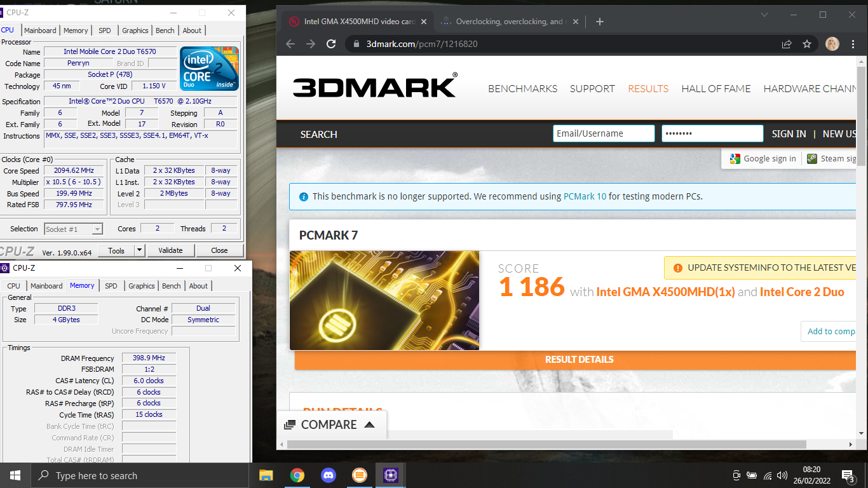Open the share page icon in address bar
This screenshot has height=488, width=868.
click(x=787, y=44)
